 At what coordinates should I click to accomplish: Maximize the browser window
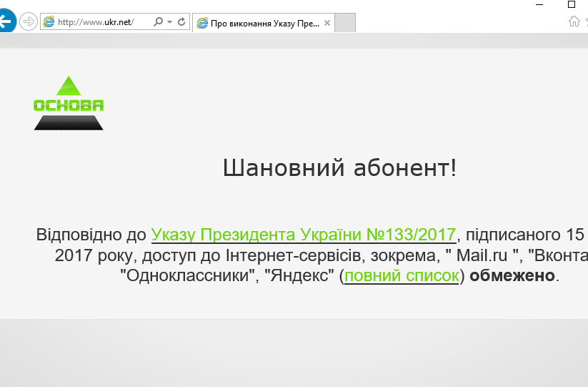572,4
